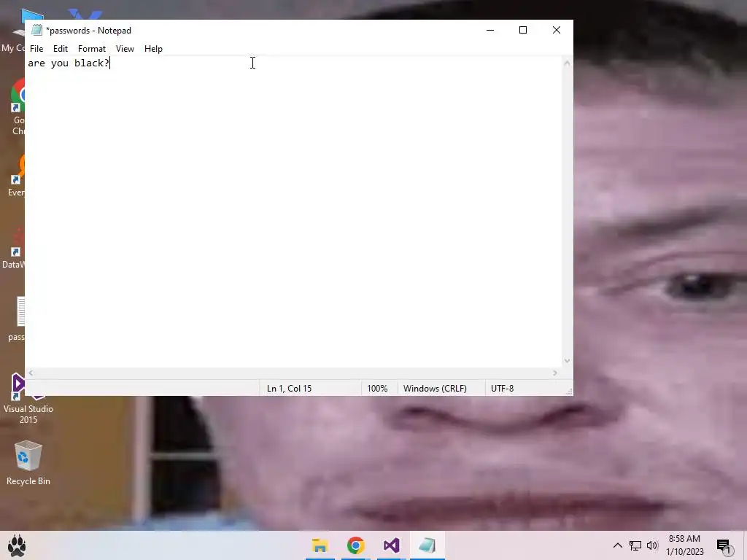
Task: Close the passwords Notepad window
Action: click(557, 30)
